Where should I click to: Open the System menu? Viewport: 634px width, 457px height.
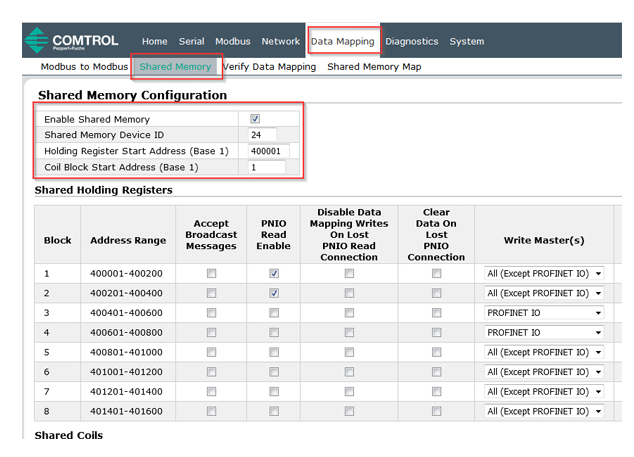pos(467,41)
